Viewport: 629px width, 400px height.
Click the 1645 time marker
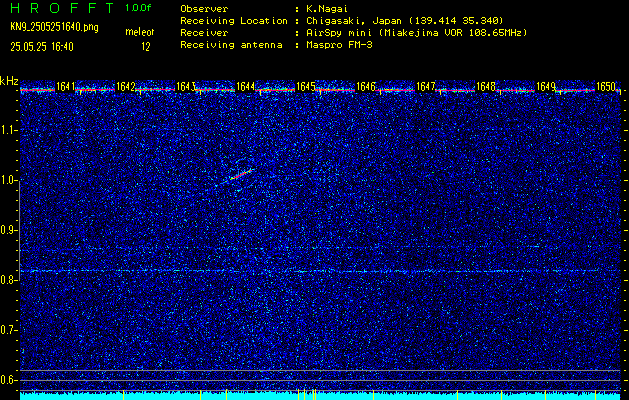click(306, 86)
